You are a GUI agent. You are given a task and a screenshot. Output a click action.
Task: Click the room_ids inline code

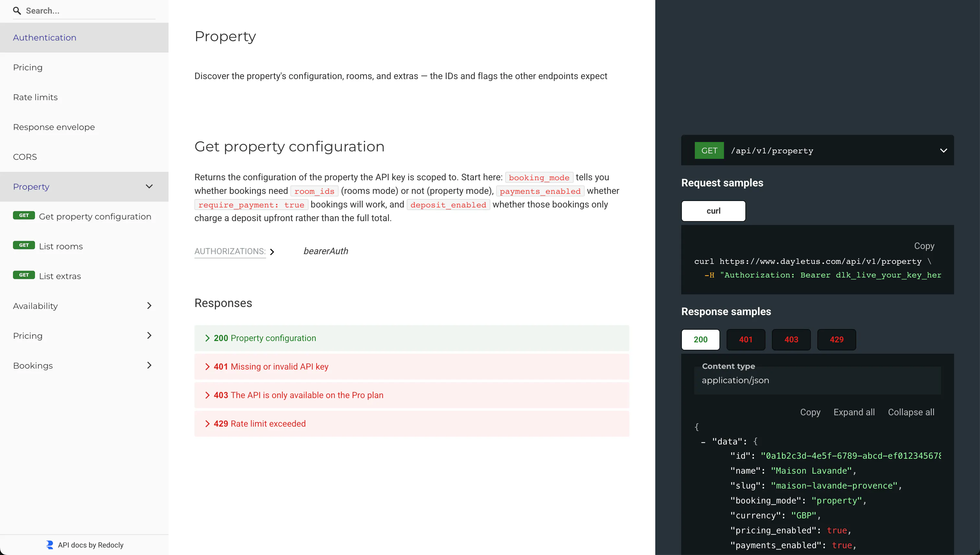click(x=314, y=191)
